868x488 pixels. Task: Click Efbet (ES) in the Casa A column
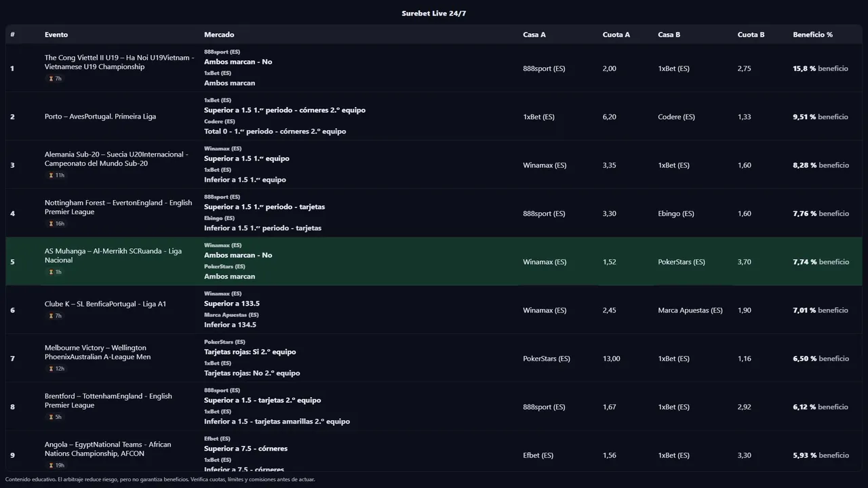point(538,455)
